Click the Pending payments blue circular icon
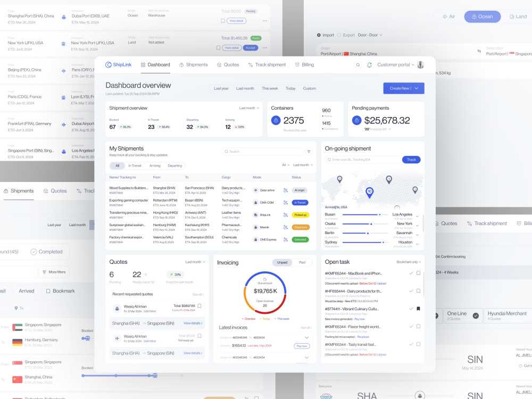This screenshot has height=399, width=532. coord(356,120)
